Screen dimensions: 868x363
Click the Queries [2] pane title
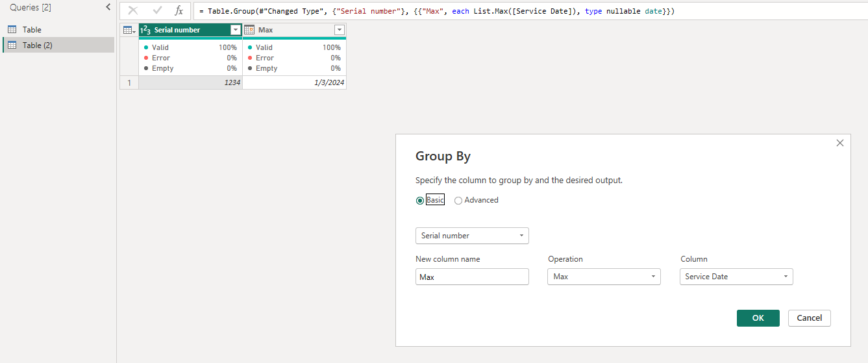coord(31,8)
